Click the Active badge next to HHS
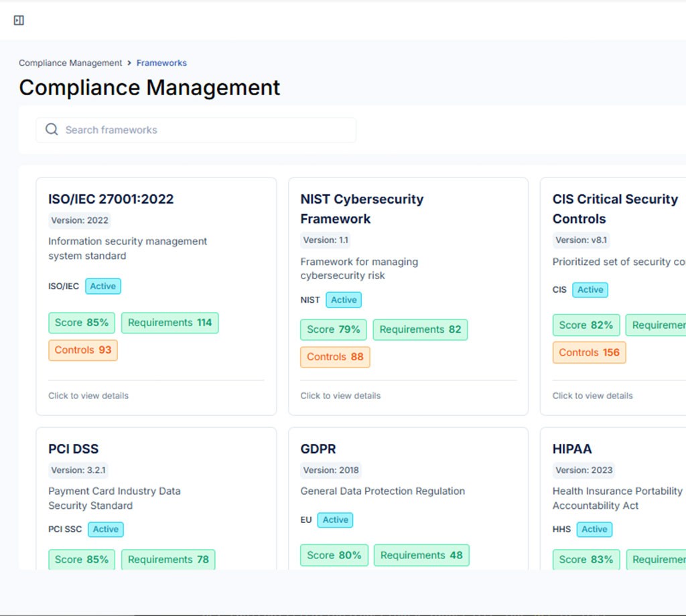686x616 pixels. tap(594, 530)
